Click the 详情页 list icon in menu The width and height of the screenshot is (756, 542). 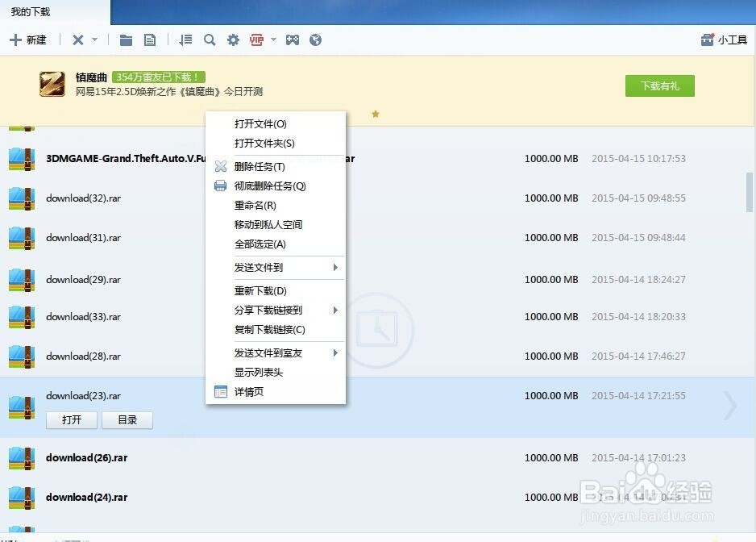pos(220,391)
